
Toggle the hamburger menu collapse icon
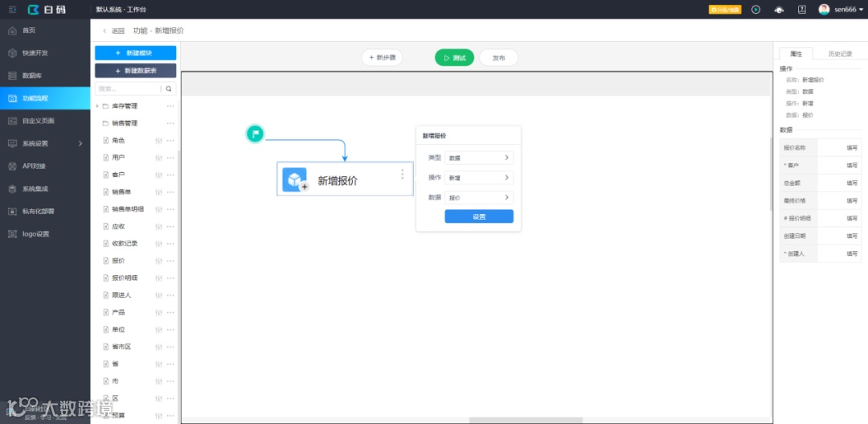pos(12,10)
